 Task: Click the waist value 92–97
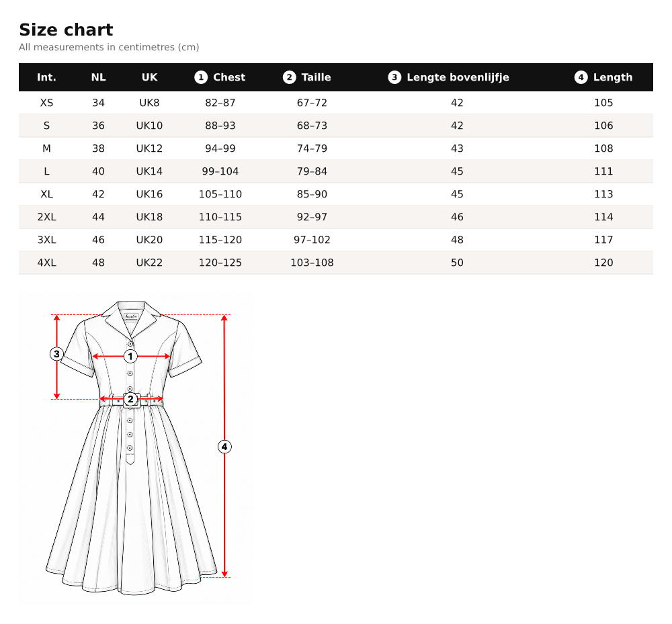312,217
